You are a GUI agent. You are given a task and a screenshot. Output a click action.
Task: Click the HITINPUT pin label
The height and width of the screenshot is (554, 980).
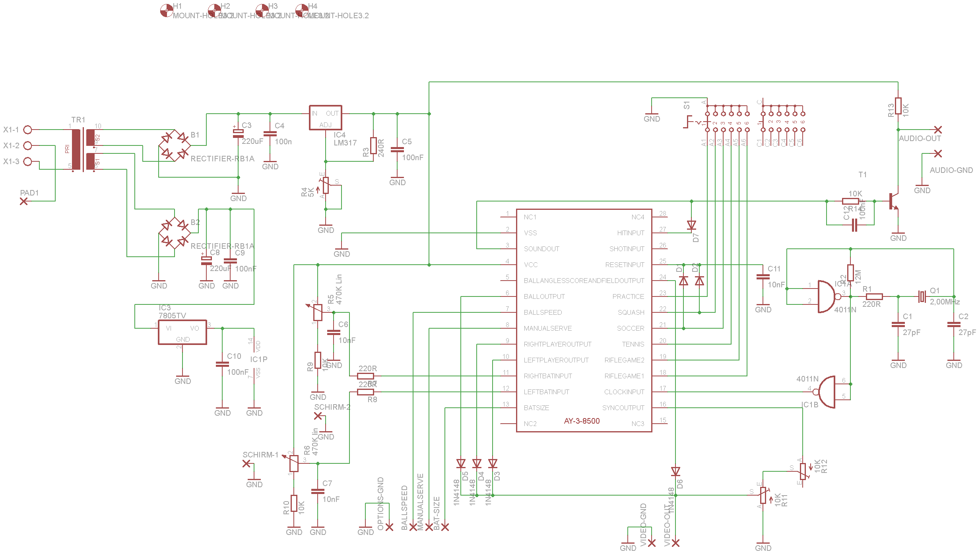tap(631, 233)
